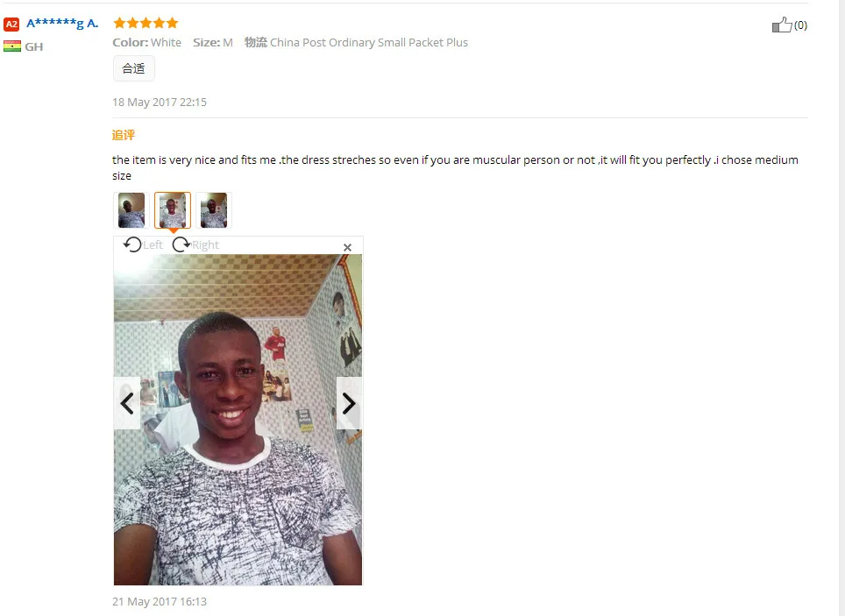This screenshot has height=616, width=845.
Task: Open the first review photo thumbnail
Action: coord(131,210)
